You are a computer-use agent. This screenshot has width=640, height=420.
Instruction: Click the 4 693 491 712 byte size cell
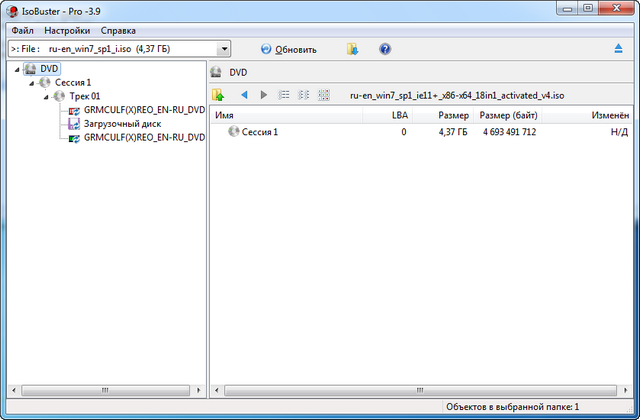[509, 132]
